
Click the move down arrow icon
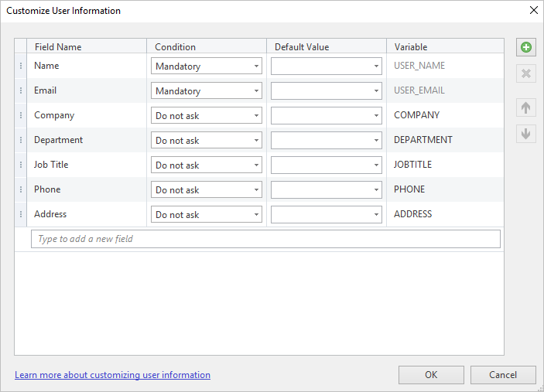point(526,134)
